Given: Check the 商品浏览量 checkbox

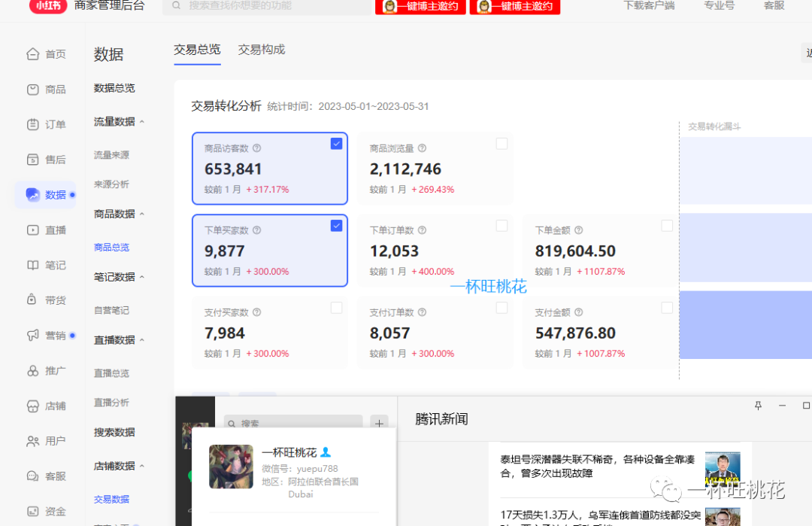Looking at the screenshot, I should (501, 144).
